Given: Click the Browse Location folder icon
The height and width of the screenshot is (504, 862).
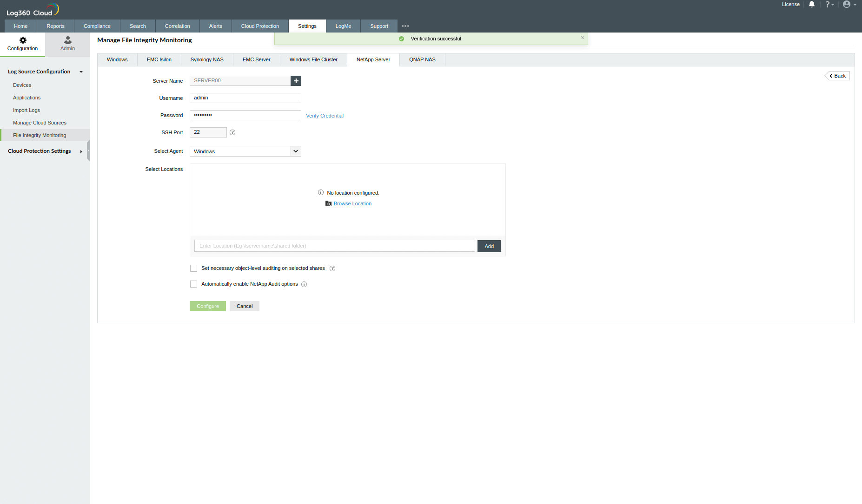Looking at the screenshot, I should tap(329, 203).
